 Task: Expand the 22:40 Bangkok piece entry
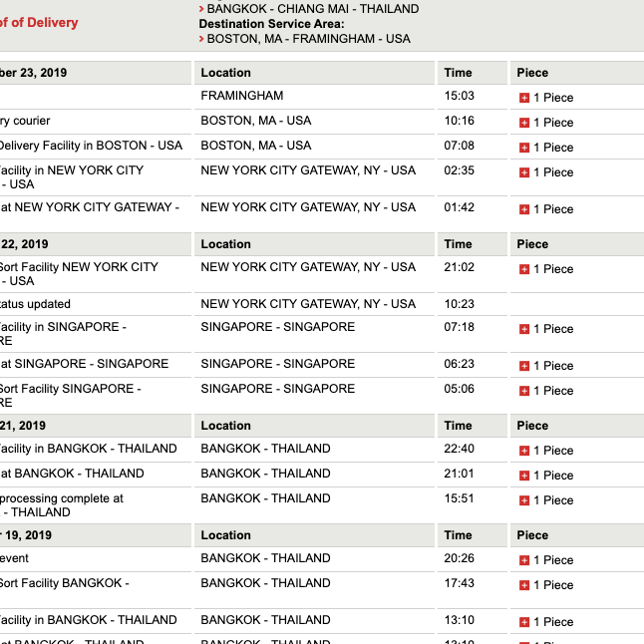[524, 451]
